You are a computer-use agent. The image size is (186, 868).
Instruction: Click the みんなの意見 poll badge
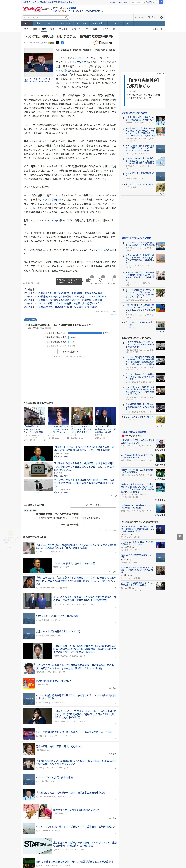[30, 320]
